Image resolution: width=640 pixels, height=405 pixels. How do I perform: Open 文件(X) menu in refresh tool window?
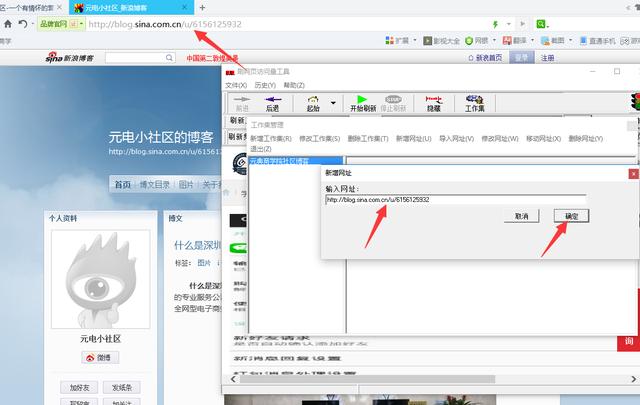click(236, 85)
